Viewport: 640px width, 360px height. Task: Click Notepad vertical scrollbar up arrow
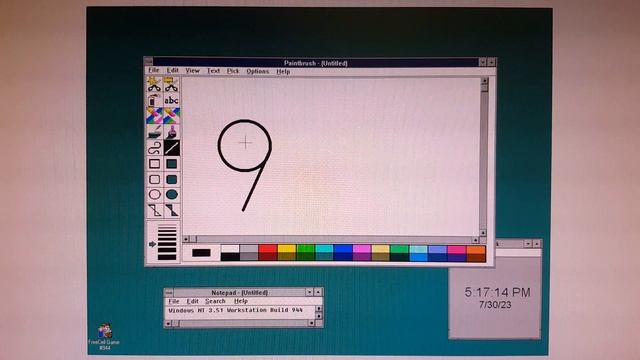tap(319, 309)
